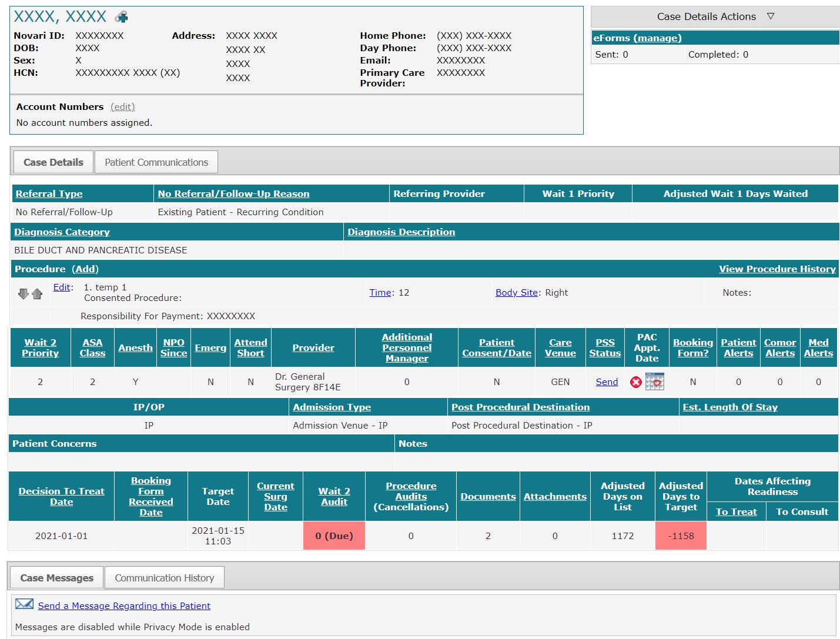
Task: Edit the temp 1 procedure
Action: pos(61,287)
